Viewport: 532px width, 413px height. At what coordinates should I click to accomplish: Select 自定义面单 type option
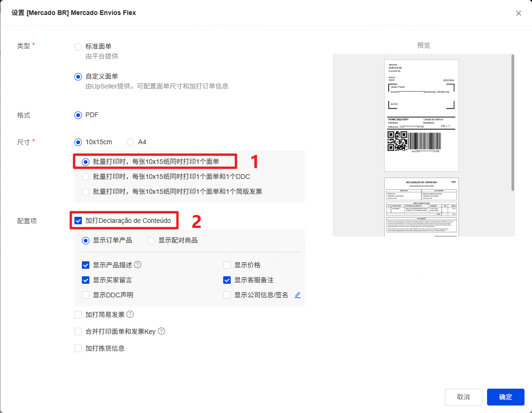point(78,76)
